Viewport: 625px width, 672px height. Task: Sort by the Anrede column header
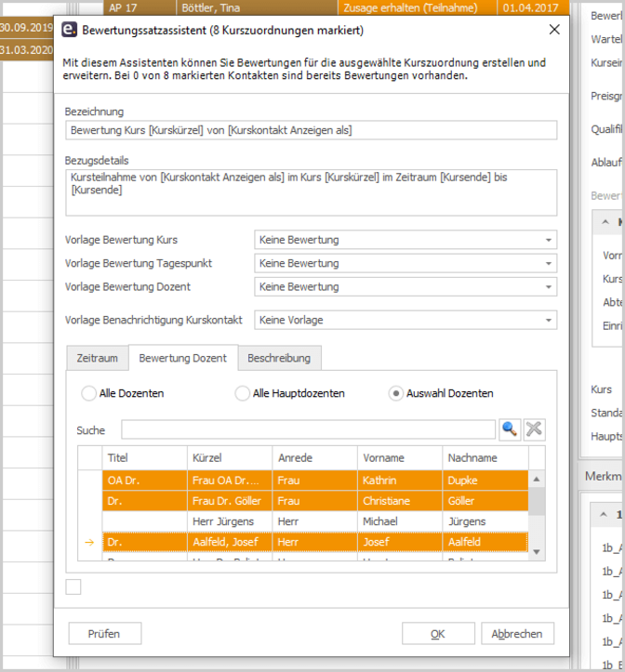(314, 457)
